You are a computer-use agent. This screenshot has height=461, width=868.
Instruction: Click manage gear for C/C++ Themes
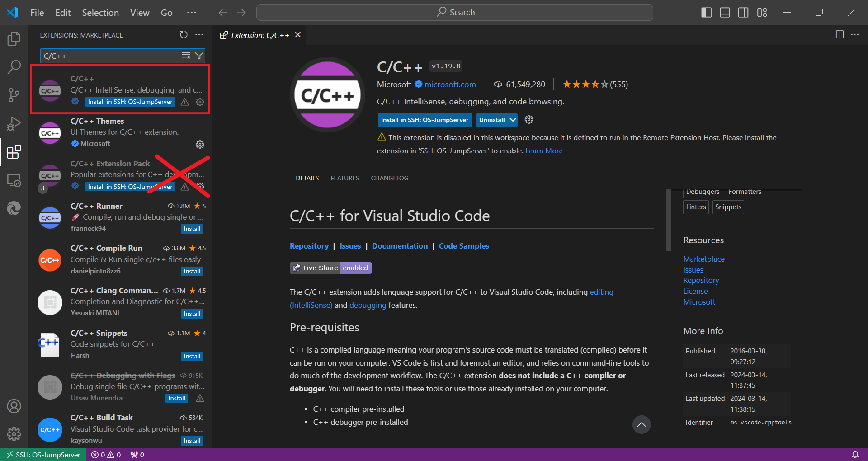[x=200, y=144]
